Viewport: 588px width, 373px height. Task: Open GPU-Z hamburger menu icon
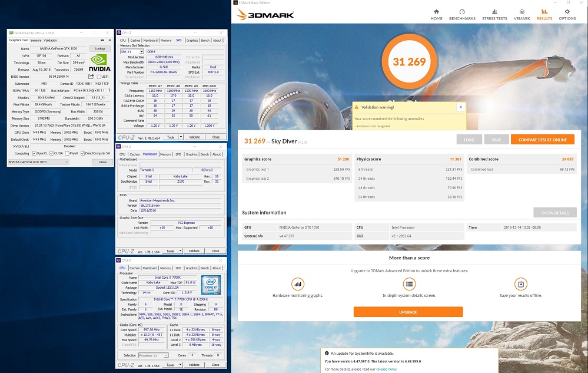click(x=110, y=40)
